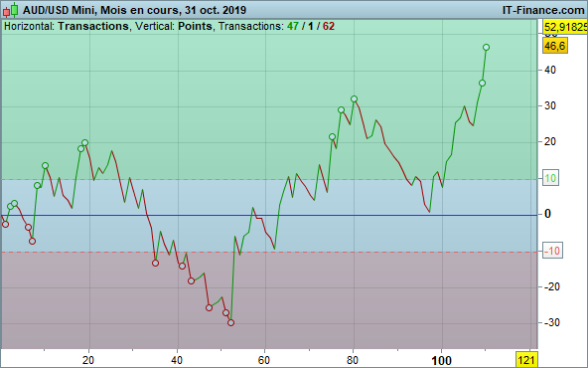588x368 pixels.
Task: Click the candlestick chart icon beside the title
Action: [11, 10]
